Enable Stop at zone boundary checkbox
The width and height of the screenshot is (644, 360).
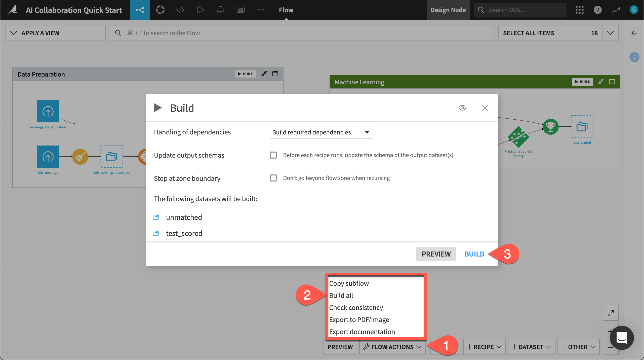pos(273,178)
